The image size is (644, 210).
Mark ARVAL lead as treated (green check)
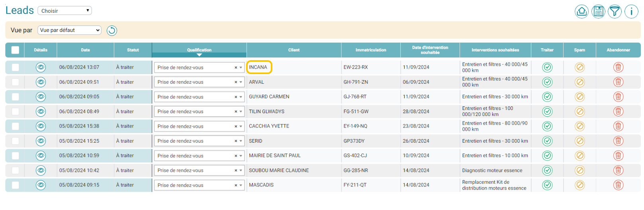click(x=547, y=82)
